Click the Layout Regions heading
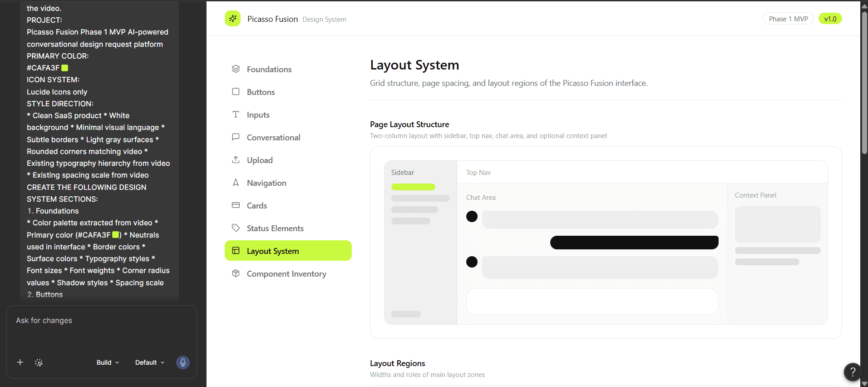The height and width of the screenshot is (387, 868). (398, 363)
